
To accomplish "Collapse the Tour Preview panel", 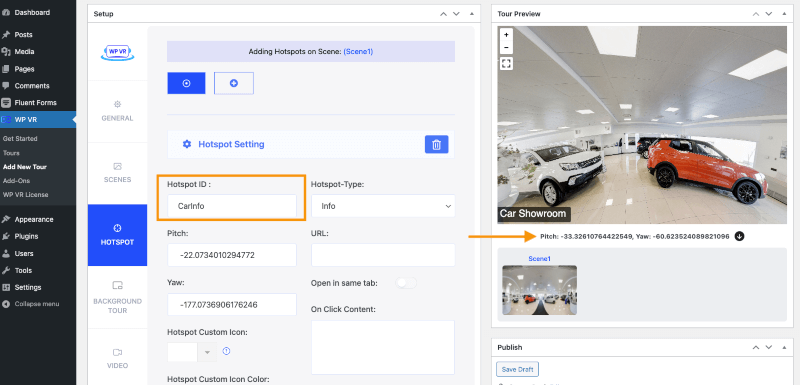I will click(x=784, y=14).
